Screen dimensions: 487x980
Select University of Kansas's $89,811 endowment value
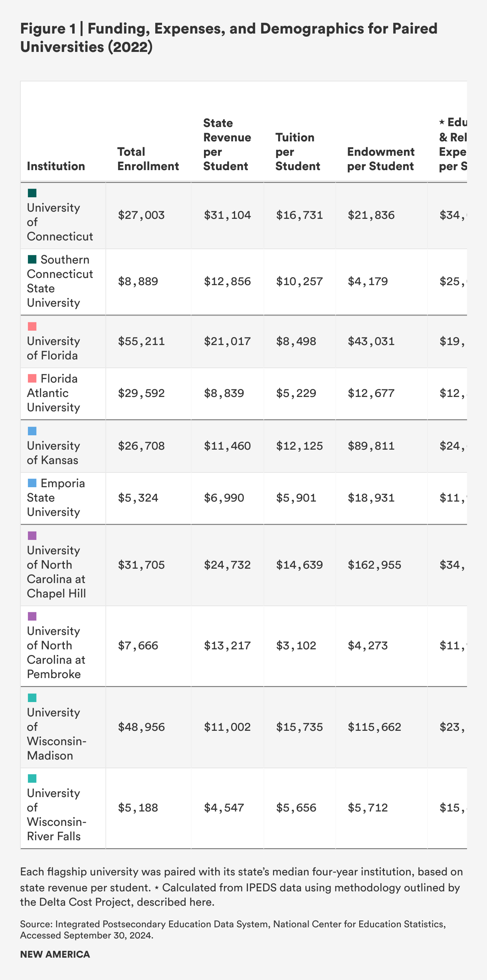click(371, 446)
